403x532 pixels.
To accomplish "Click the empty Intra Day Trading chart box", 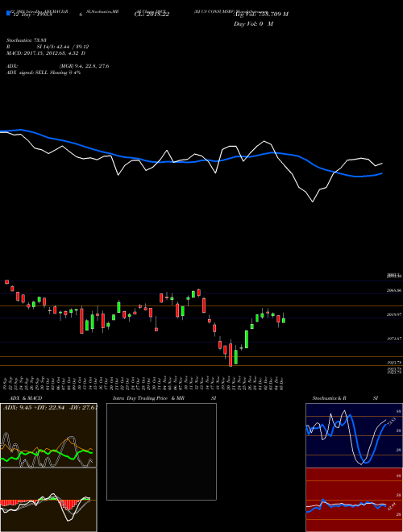I will point(161,451).
